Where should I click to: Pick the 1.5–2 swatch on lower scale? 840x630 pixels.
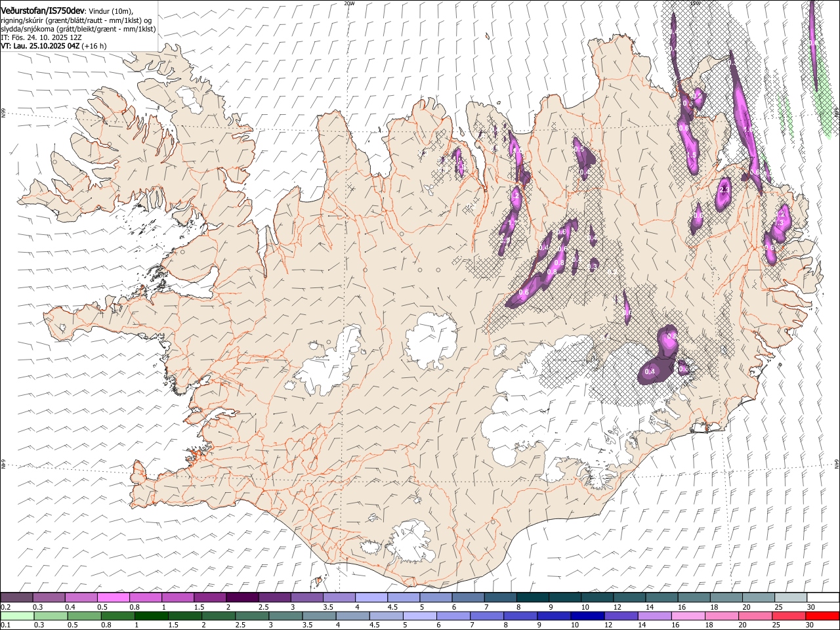point(185,616)
